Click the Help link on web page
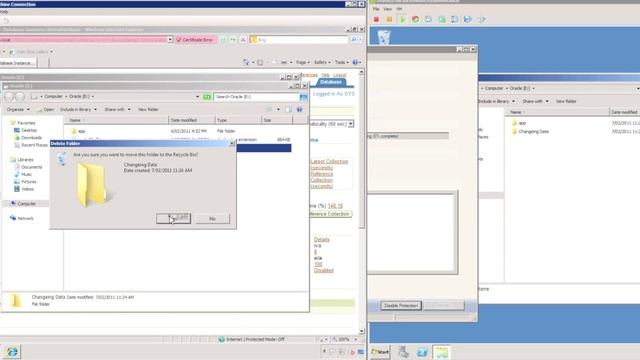The height and width of the screenshot is (360, 640). pyautogui.click(x=325, y=75)
